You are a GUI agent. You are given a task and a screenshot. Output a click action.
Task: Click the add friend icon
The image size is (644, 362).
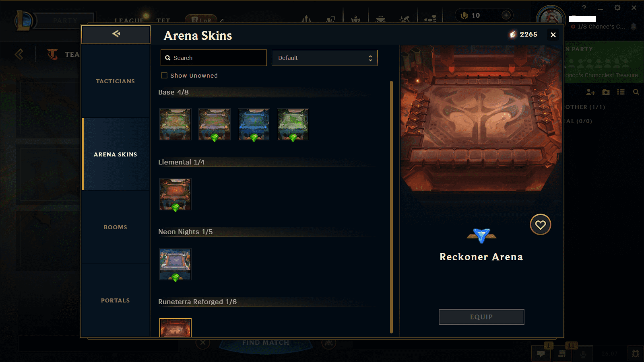click(x=590, y=92)
